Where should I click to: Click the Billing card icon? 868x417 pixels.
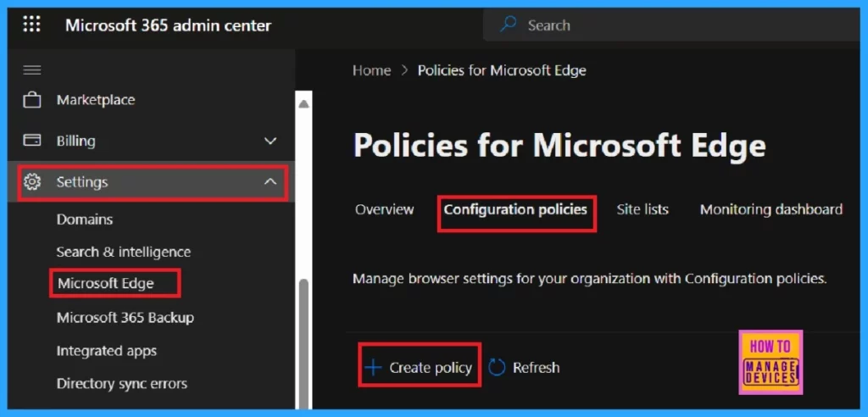pos(31,141)
